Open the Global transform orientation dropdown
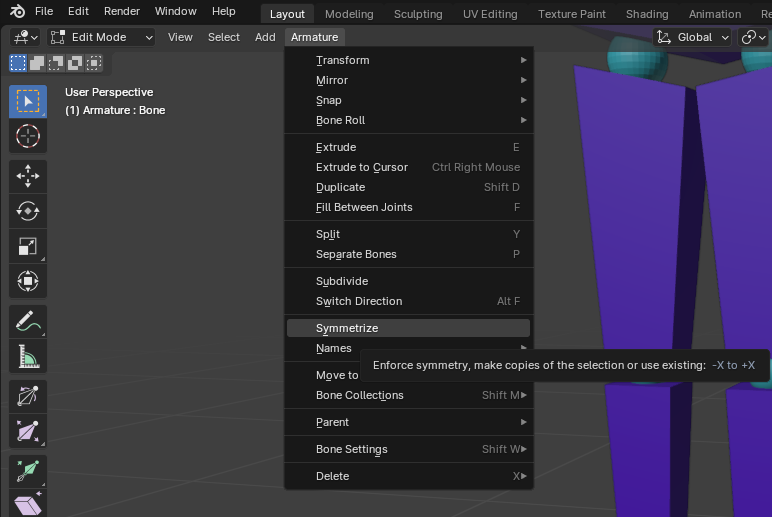 click(692, 37)
